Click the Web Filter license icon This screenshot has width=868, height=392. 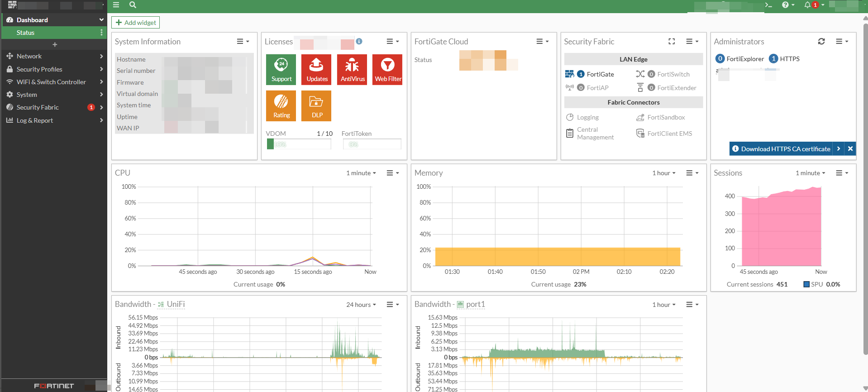coord(387,69)
